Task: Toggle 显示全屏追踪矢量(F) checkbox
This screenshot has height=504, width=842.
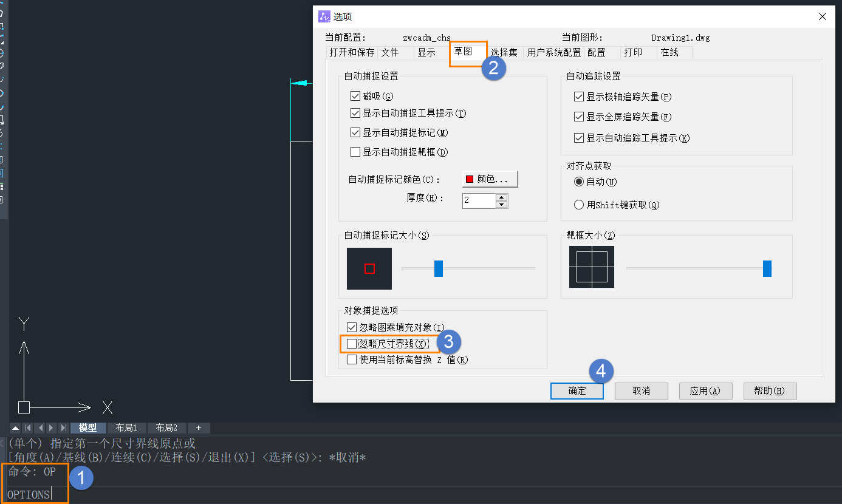Action: (x=579, y=117)
